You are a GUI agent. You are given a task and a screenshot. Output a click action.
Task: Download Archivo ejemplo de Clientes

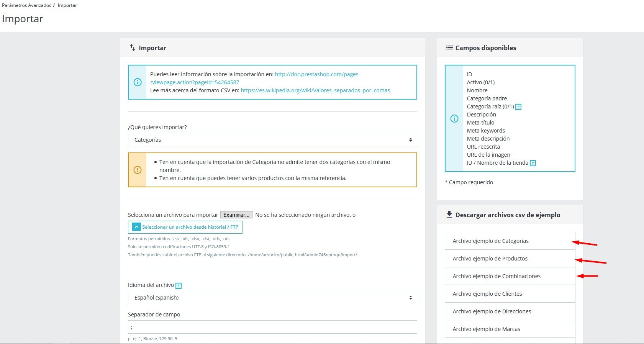(510, 294)
